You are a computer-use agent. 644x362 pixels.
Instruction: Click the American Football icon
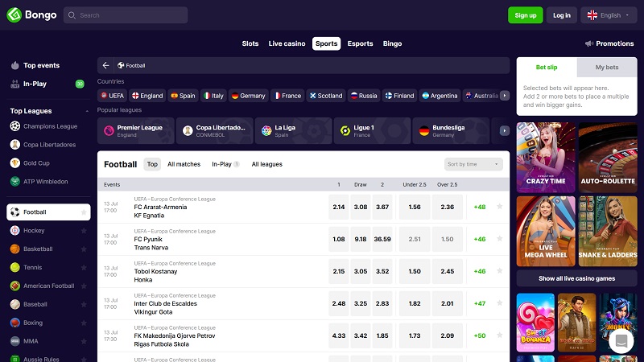(x=15, y=286)
